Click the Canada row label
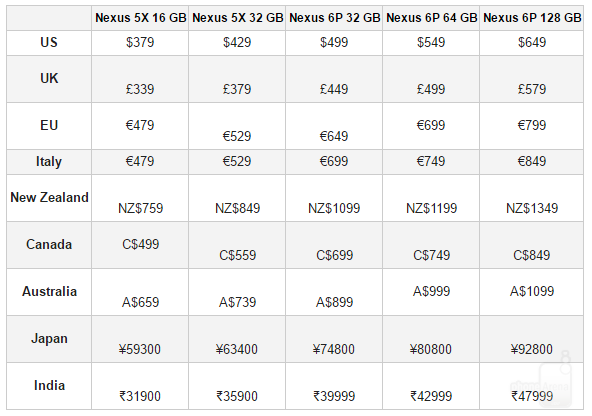592x416 pixels. click(x=49, y=244)
